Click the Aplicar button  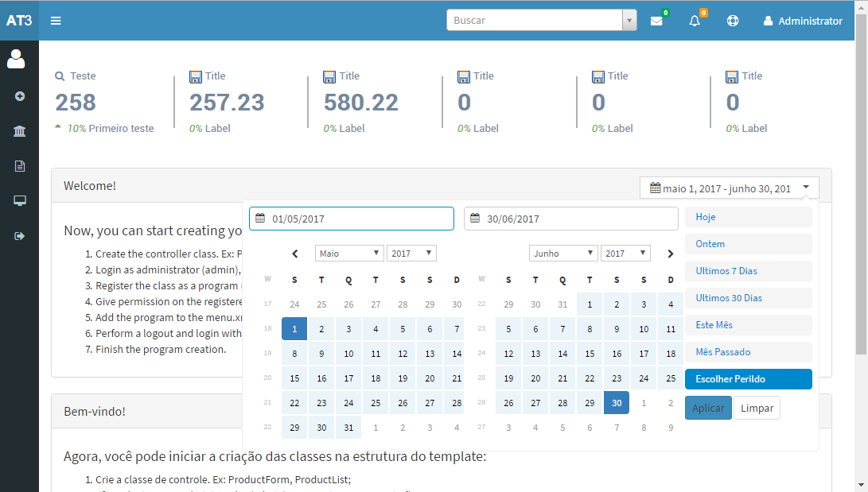pyautogui.click(x=708, y=408)
